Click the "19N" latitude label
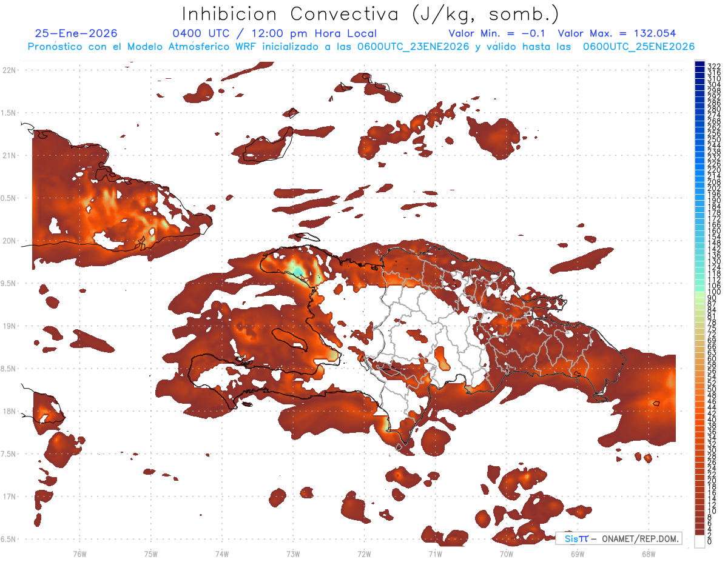728x562 pixels. (x=10, y=326)
